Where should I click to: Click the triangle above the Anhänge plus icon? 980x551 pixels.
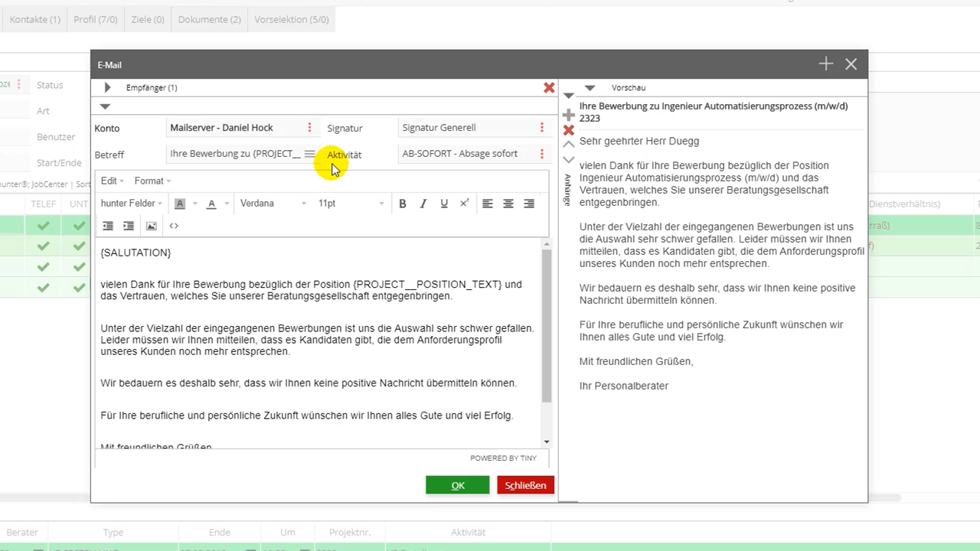click(569, 96)
